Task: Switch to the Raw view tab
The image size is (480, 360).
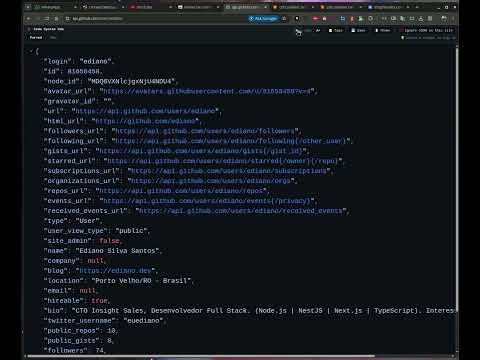Action: tap(53, 37)
